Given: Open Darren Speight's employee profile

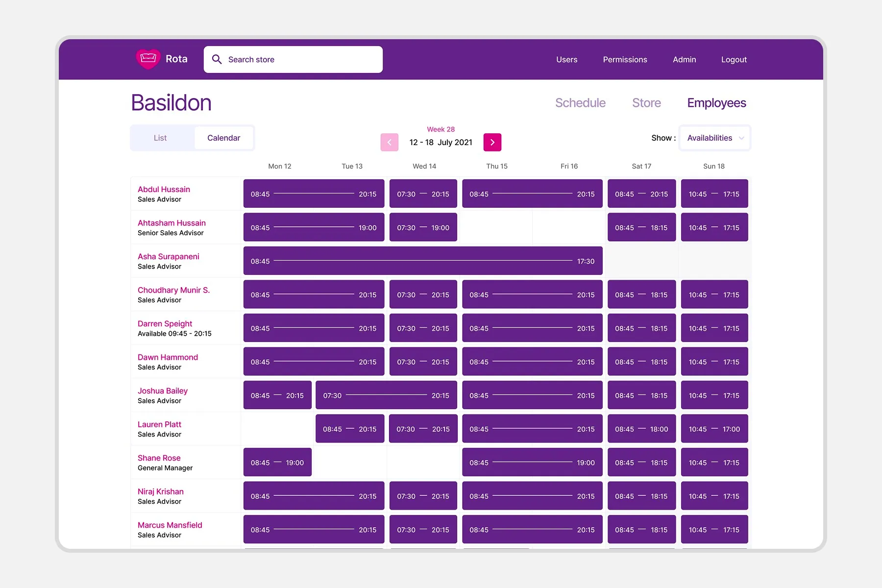Looking at the screenshot, I should 165,324.
